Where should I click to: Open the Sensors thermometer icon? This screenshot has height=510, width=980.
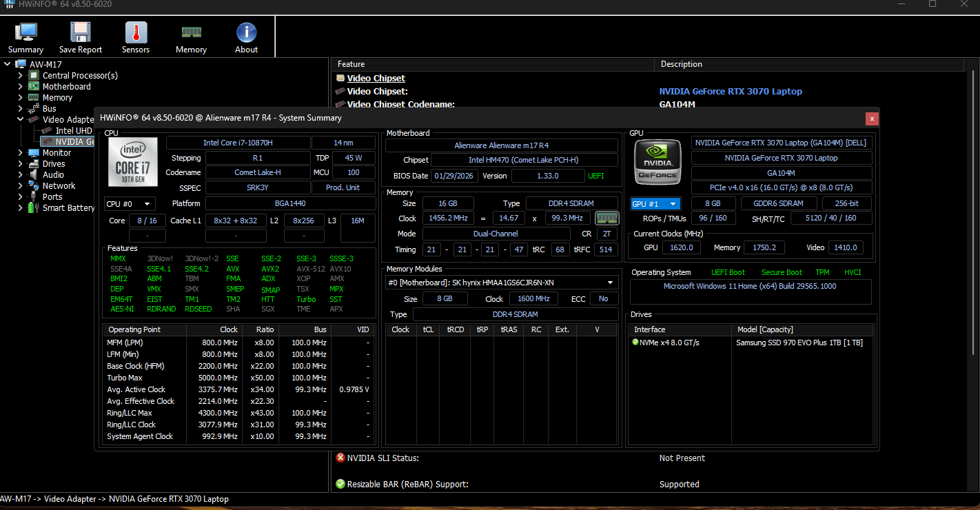point(136,32)
